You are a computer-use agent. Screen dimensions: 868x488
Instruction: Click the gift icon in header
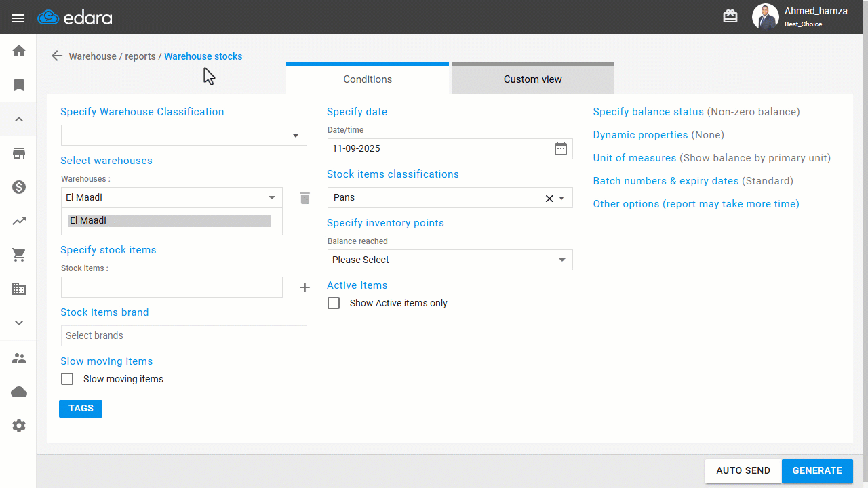click(730, 17)
